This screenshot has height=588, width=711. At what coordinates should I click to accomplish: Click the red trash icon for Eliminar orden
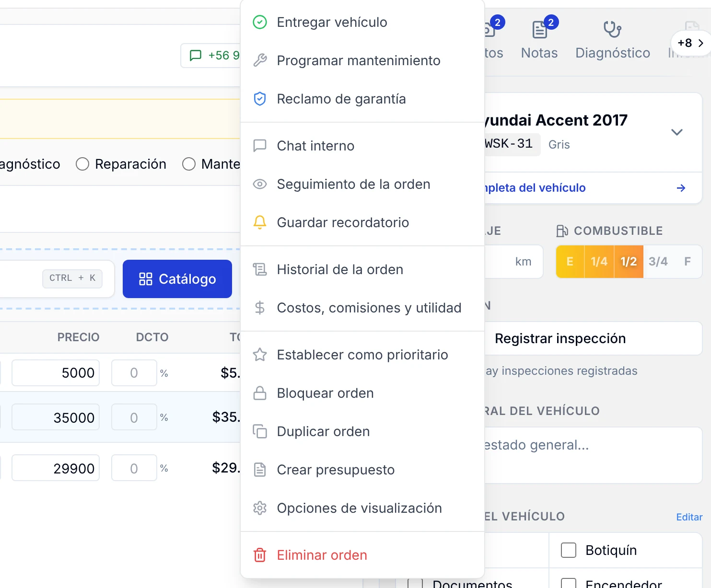pos(259,555)
